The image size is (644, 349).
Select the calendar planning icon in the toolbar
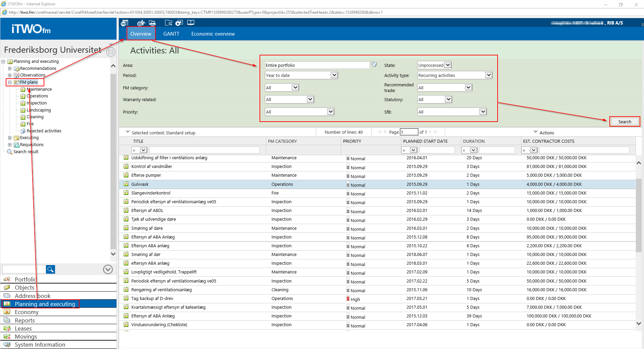[x=125, y=23]
